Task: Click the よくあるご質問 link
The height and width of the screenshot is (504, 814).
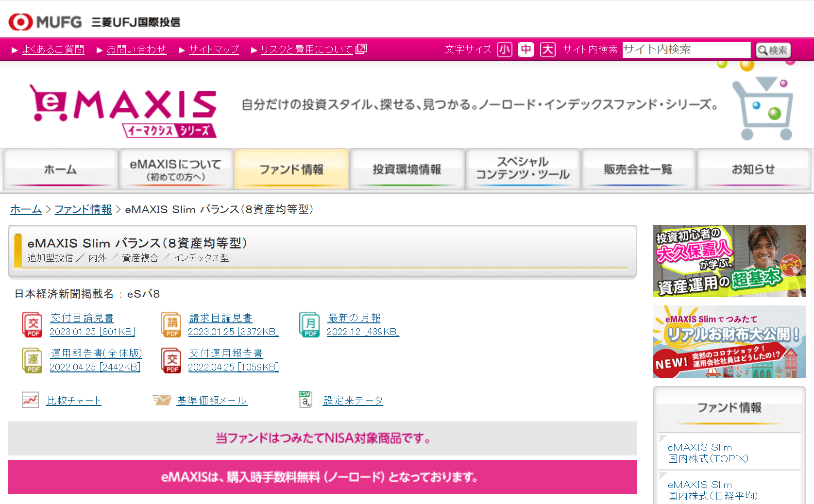Action: (53, 50)
